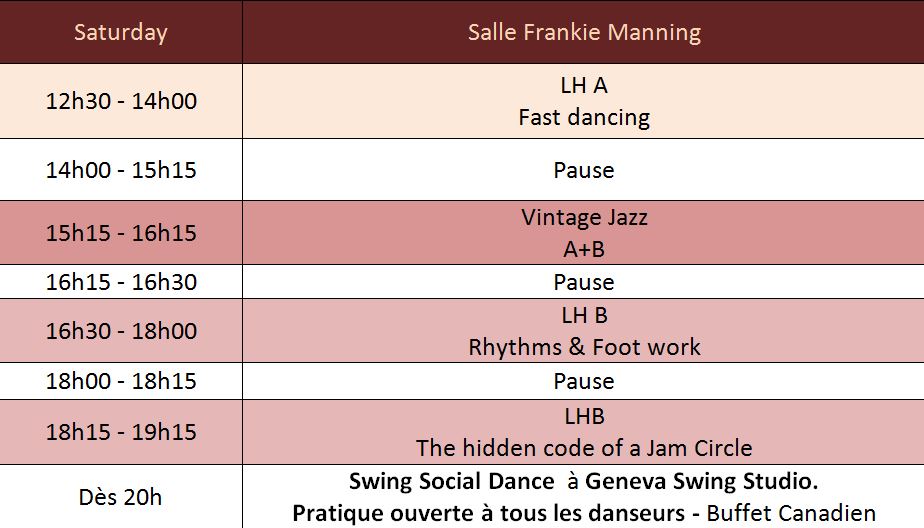
Task: Select The hidden code of a Jam Circle
Action: [x=583, y=447]
